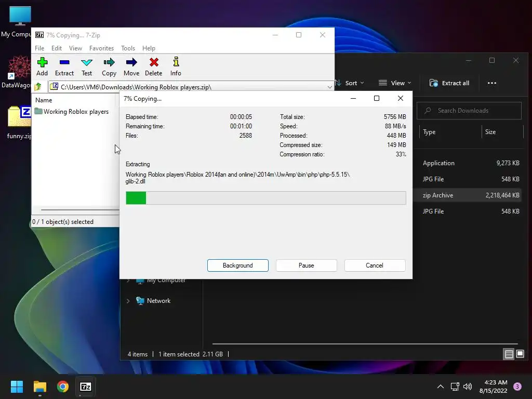Image resolution: width=532 pixels, height=399 pixels.
Task: Expand the Network tree node
Action: coord(128,301)
